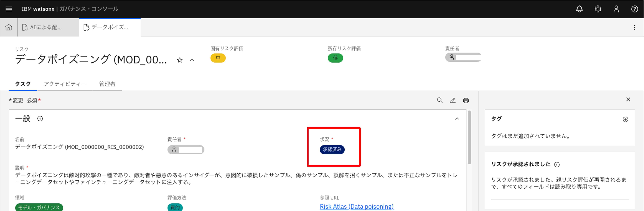The height and width of the screenshot is (211, 644).
Task: Click the vertical scrollbar of the task pane
Action: 469,138
